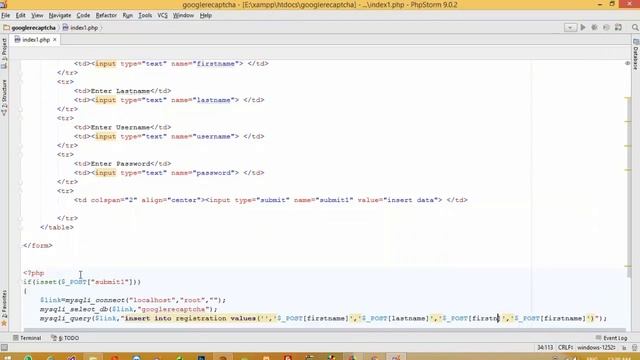Click the value="insert data" attribute
Image resolution: width=640 pixels, height=360 pixels.
coord(398,200)
